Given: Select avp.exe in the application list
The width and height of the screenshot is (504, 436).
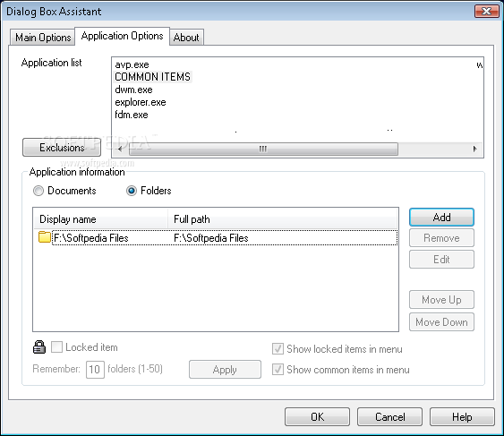Looking at the screenshot, I should click(x=132, y=64).
